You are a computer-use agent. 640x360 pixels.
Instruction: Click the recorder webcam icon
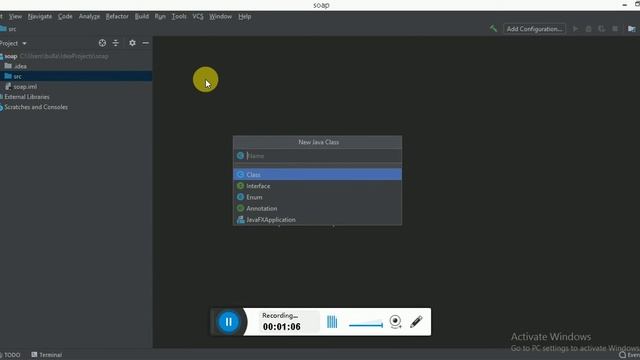(395, 322)
